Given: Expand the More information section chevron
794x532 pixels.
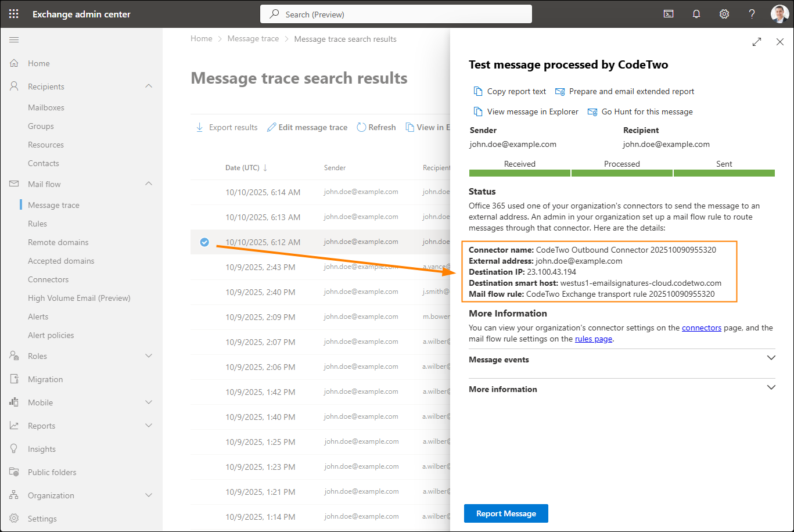Looking at the screenshot, I should tap(771, 387).
